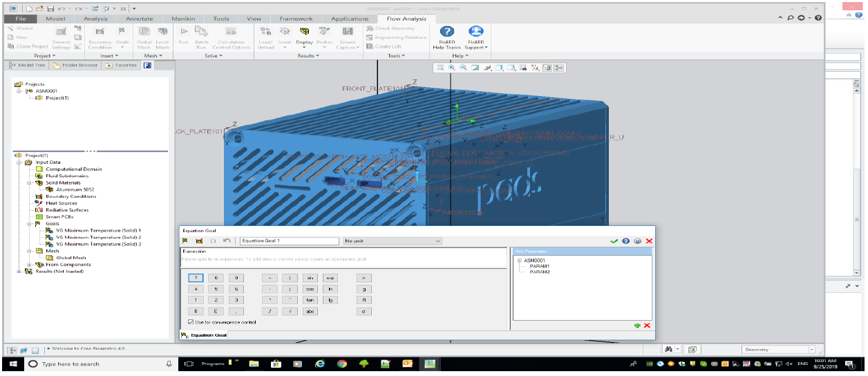Switch to the Analysis ribbon tab
Viewport: 868px width, 376px height.
(x=95, y=19)
